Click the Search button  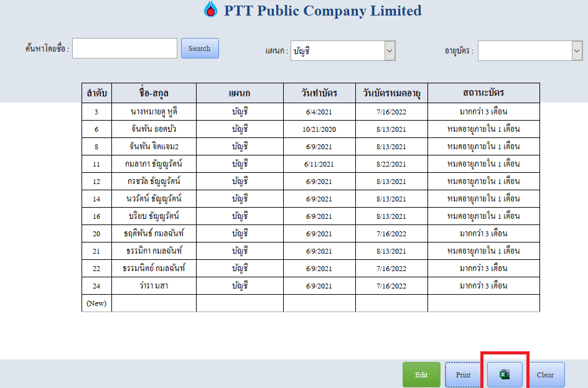[200, 48]
